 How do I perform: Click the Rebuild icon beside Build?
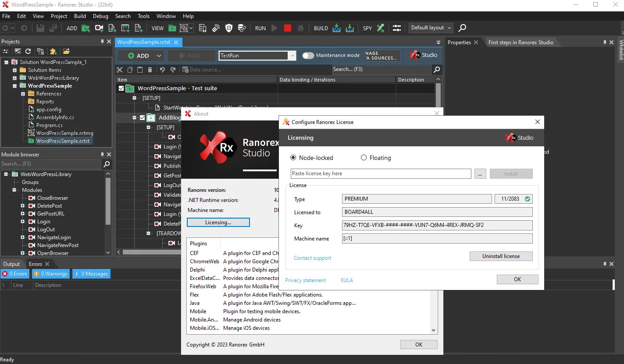tap(350, 28)
